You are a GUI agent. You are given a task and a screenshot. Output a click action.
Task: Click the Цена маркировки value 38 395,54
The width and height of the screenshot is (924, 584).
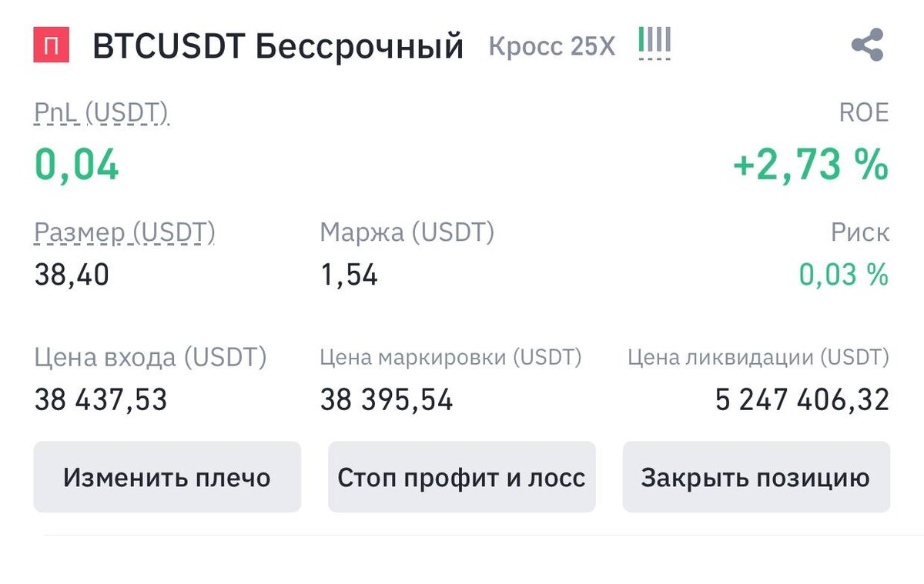click(387, 400)
